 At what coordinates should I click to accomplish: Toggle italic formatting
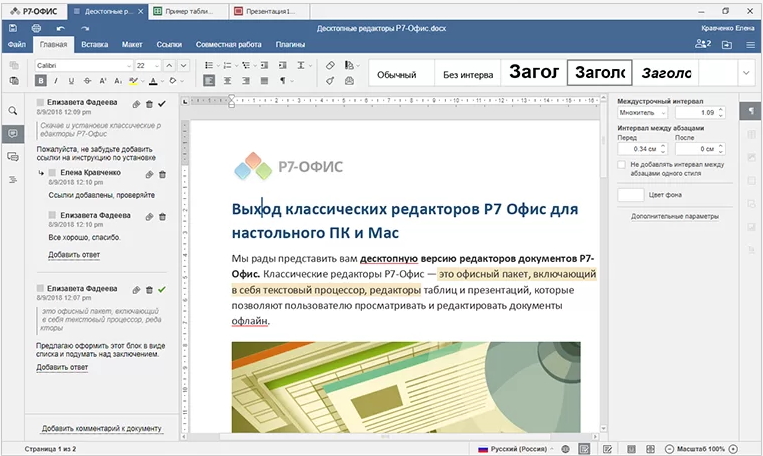[x=56, y=81]
